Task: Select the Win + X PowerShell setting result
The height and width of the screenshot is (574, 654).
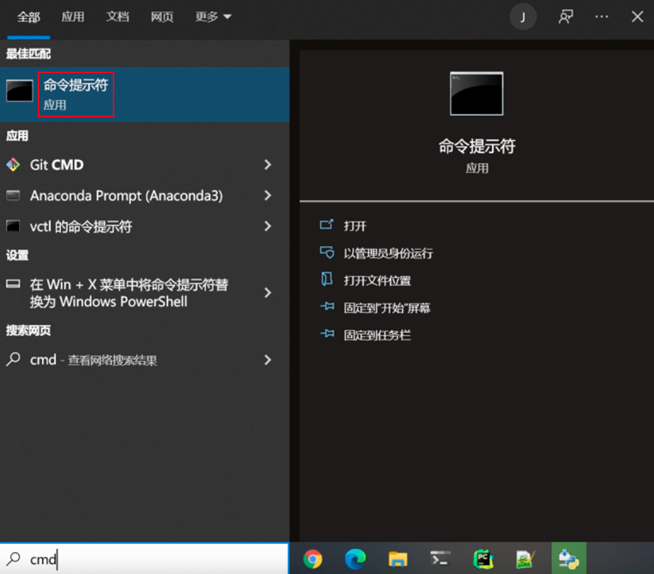Action: coord(129,293)
